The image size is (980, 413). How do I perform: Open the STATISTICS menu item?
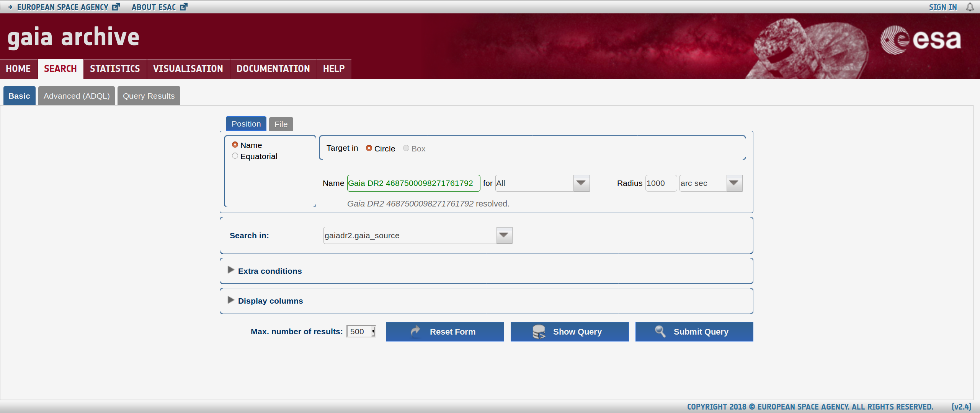coord(115,69)
